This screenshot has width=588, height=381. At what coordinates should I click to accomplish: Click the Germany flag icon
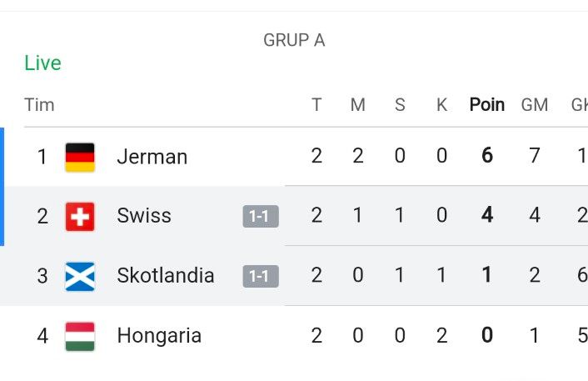[x=80, y=157]
